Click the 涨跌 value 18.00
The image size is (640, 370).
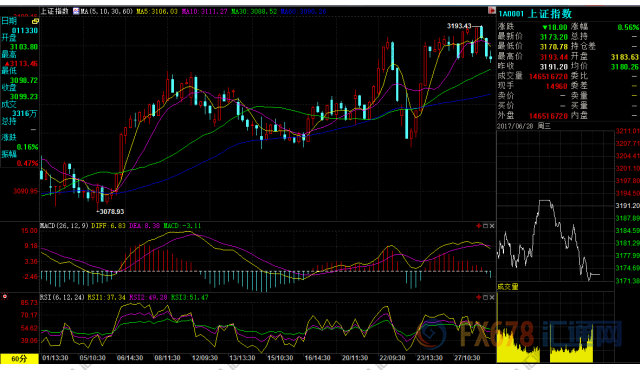(x=555, y=27)
